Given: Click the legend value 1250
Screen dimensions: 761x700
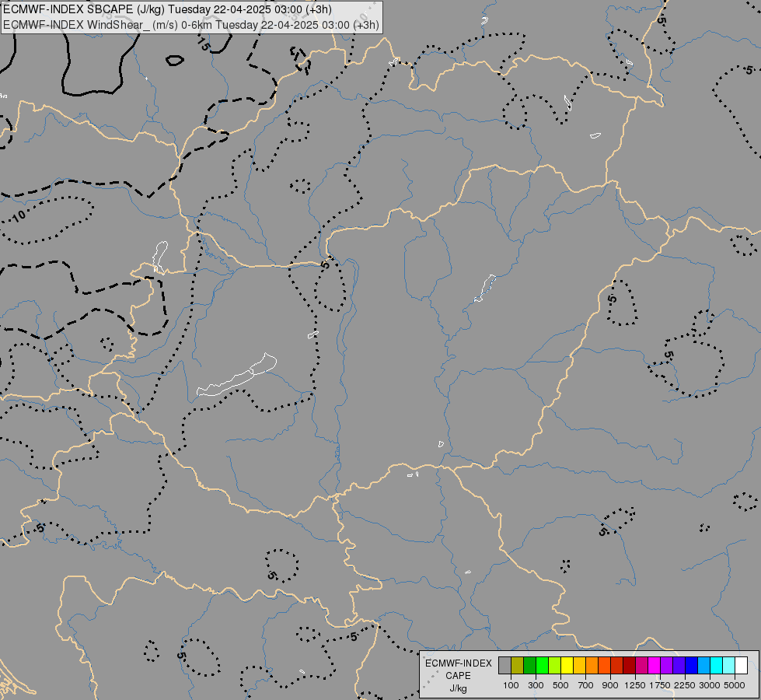Looking at the screenshot, I should tap(635, 685).
